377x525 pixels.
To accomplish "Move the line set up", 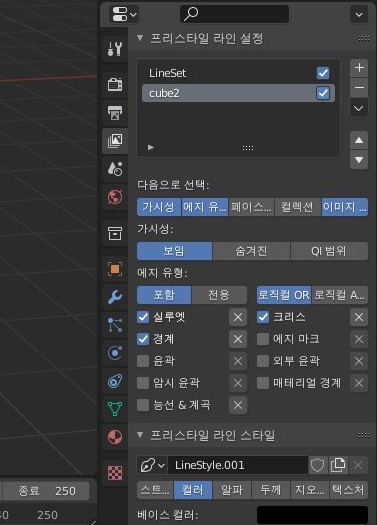I will tap(359, 140).
